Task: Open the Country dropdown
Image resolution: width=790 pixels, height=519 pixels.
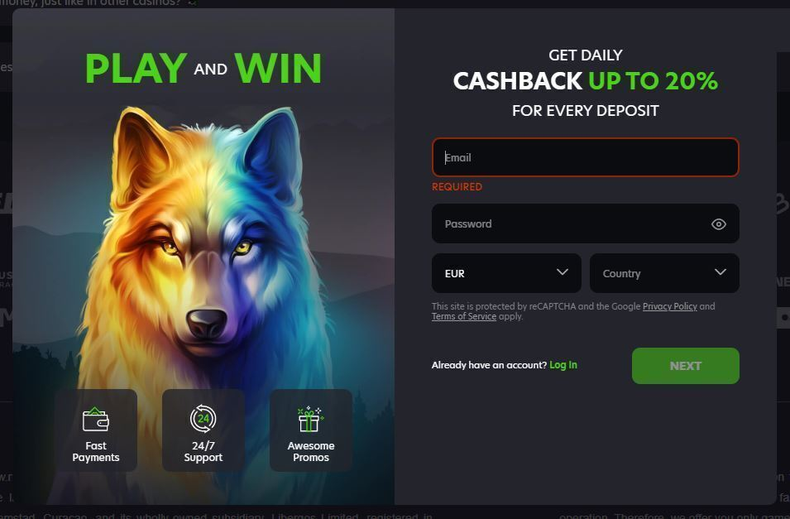Action: click(665, 273)
